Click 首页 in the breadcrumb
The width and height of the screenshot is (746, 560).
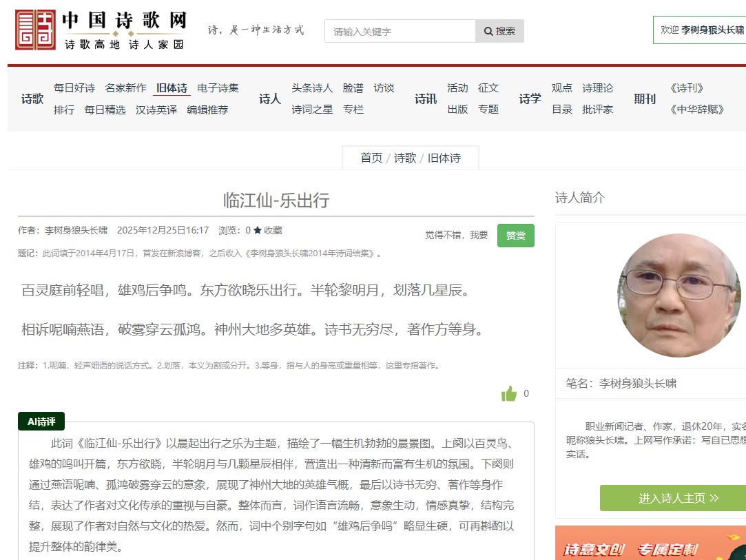click(371, 158)
